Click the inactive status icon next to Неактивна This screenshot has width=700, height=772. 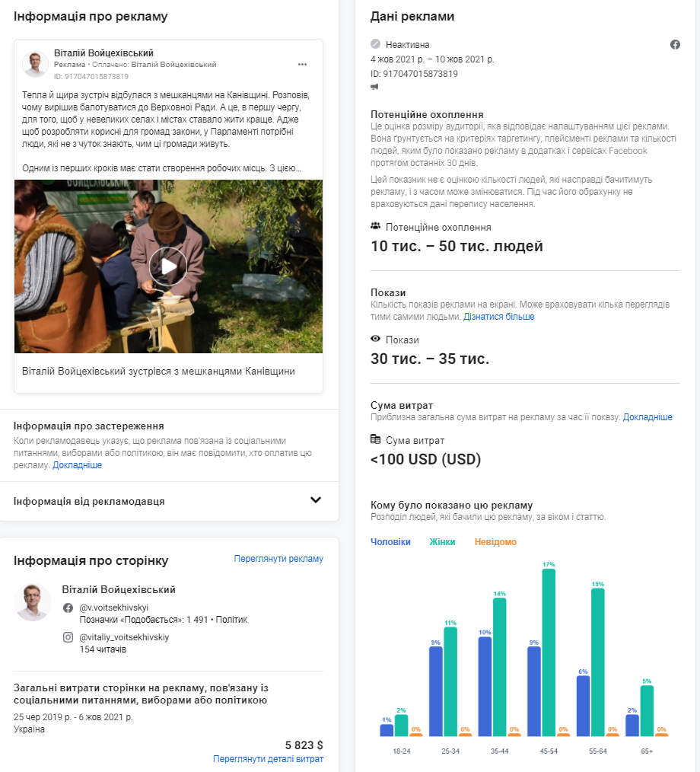[375, 44]
